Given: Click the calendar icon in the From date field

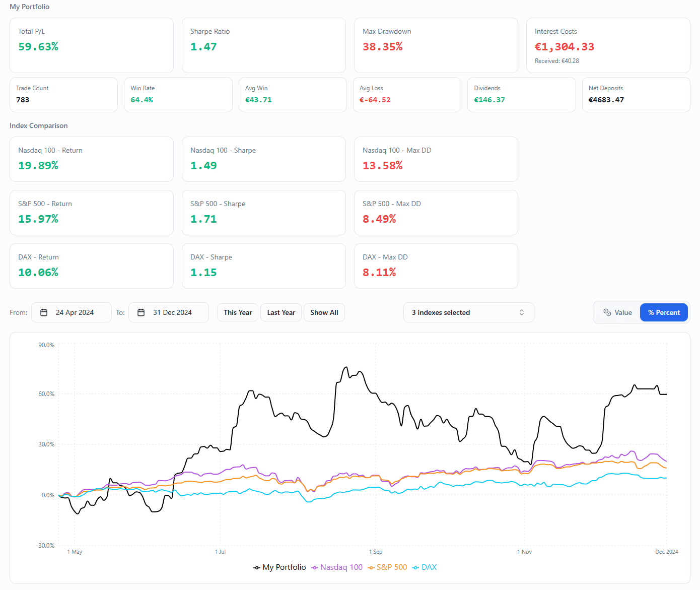Looking at the screenshot, I should coord(44,312).
